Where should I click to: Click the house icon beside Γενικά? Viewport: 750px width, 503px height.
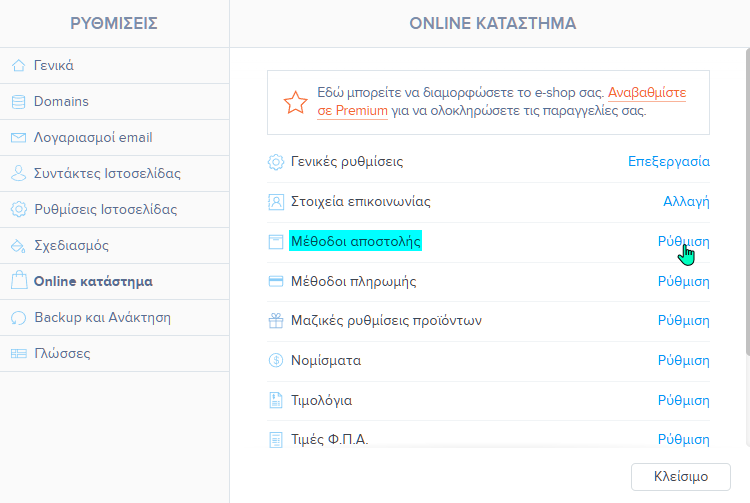(19, 66)
